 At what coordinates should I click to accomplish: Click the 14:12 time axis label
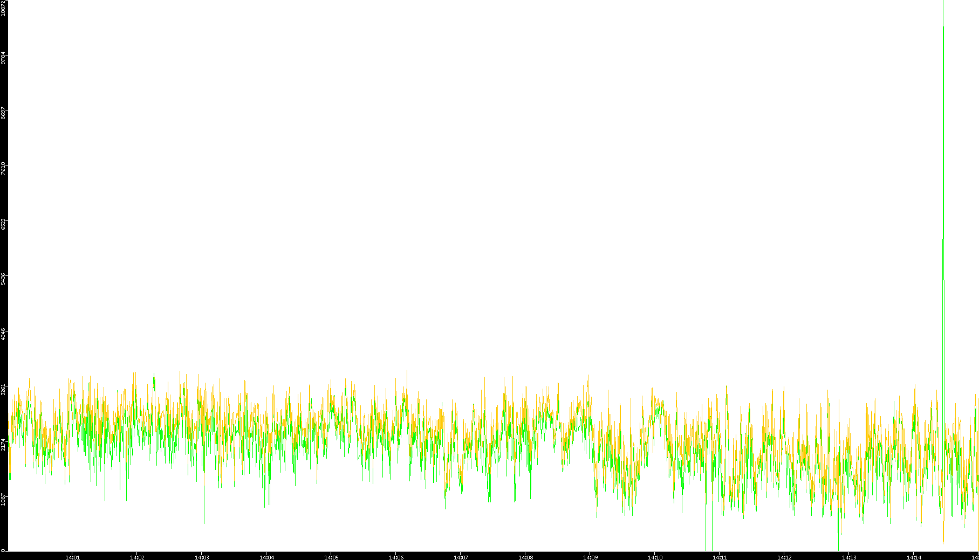(x=784, y=557)
